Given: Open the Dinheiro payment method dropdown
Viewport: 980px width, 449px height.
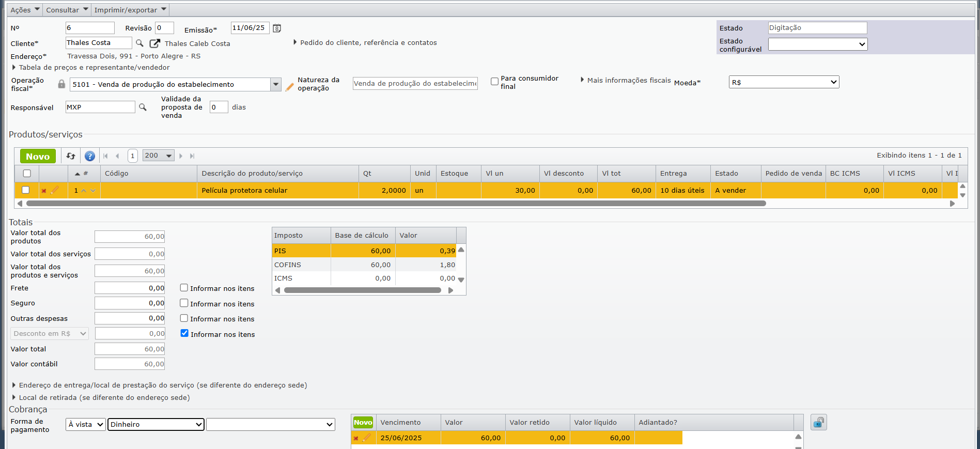Looking at the screenshot, I should point(156,425).
